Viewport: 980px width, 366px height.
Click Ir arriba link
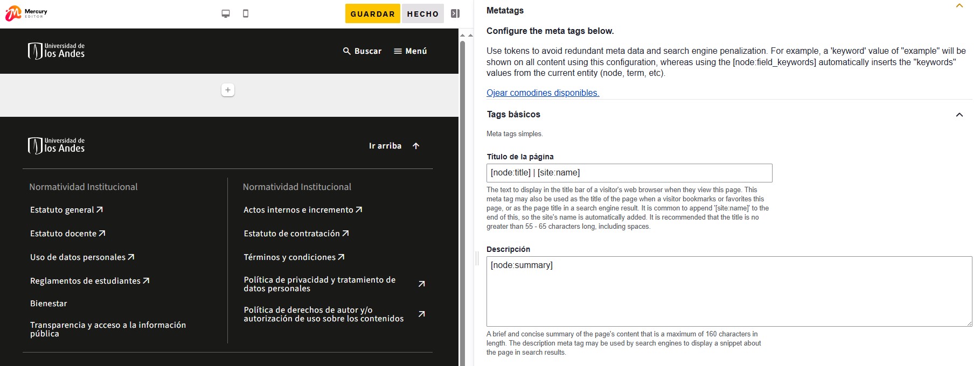pos(385,146)
